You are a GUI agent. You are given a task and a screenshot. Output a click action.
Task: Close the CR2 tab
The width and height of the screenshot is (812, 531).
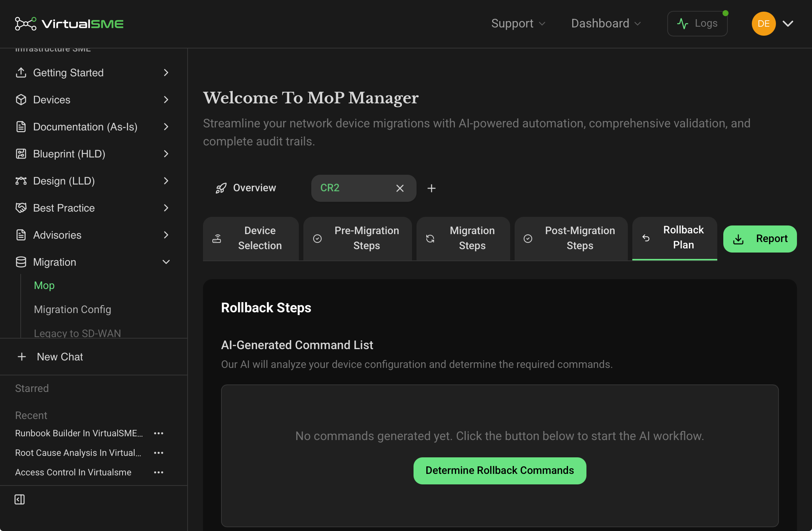[400, 188]
